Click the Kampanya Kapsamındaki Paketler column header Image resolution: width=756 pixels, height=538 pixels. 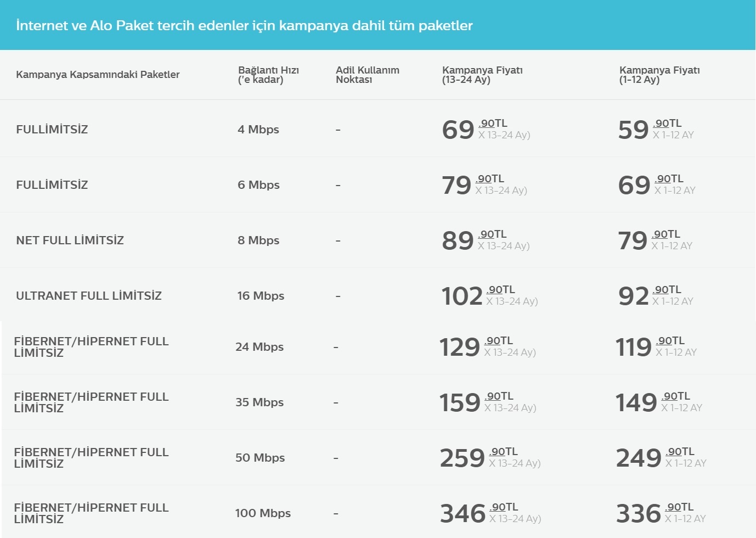coord(98,75)
